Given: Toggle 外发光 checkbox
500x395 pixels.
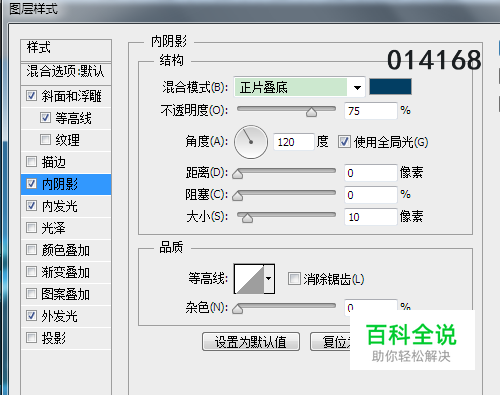Looking at the screenshot, I should click(31, 316).
